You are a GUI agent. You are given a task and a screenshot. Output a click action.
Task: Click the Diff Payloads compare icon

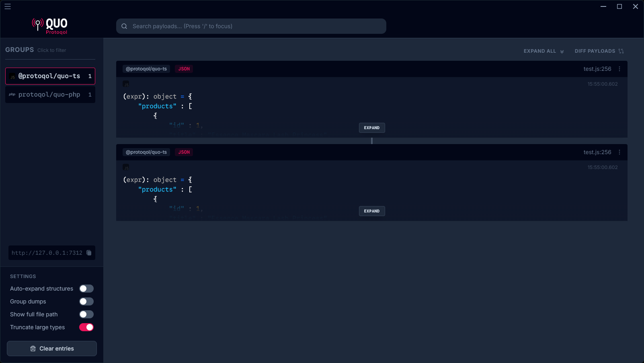point(621,51)
